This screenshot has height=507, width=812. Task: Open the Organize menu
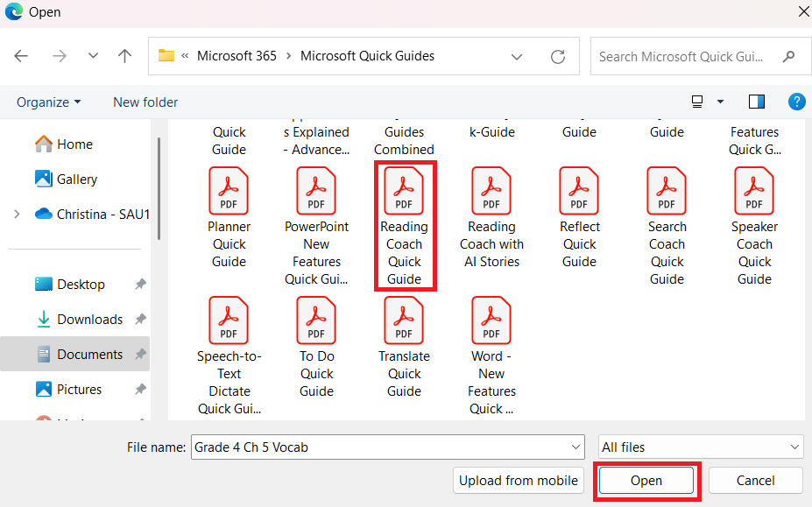point(49,102)
